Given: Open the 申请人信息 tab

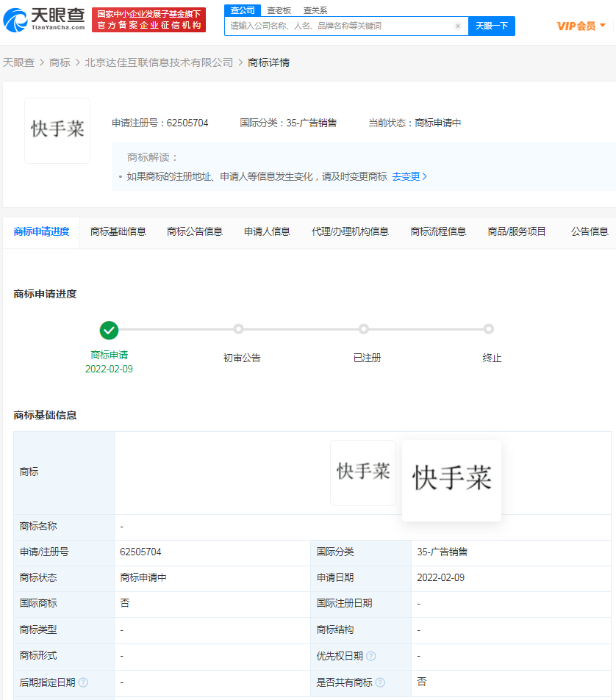Looking at the screenshot, I should [266, 231].
